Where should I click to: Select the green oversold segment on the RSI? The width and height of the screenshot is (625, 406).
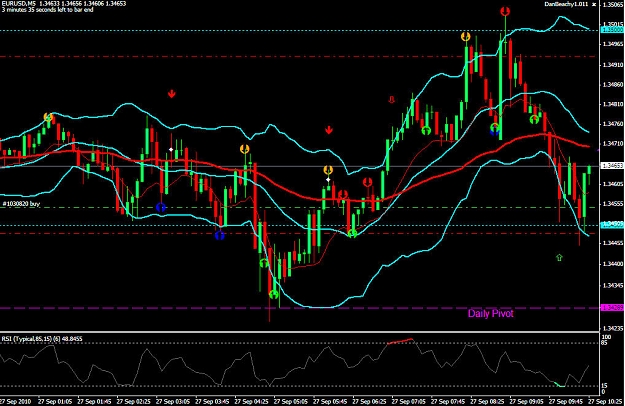(559, 384)
